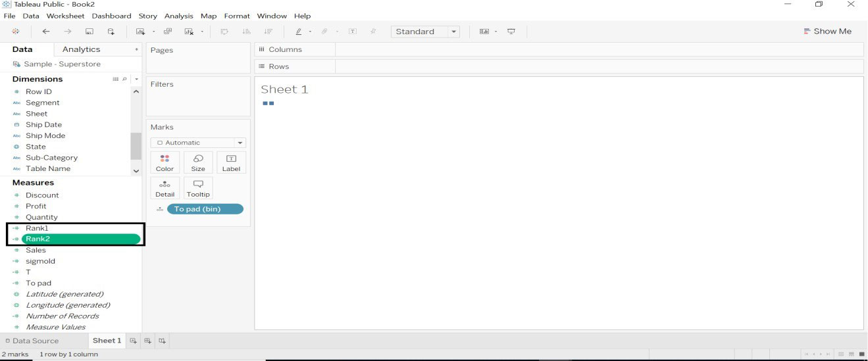868x361 pixels.
Task: Click the New Dashboard tab icon at bottom
Action: [x=147, y=341]
